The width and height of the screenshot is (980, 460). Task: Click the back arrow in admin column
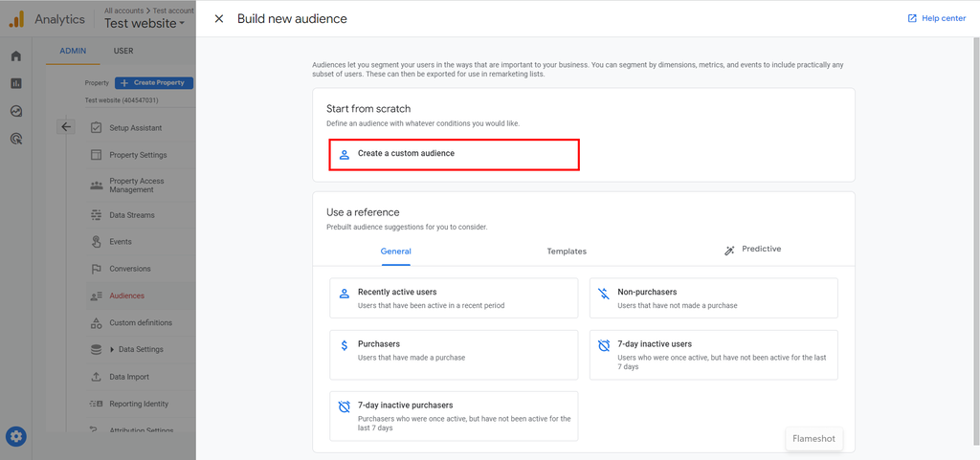point(65,126)
